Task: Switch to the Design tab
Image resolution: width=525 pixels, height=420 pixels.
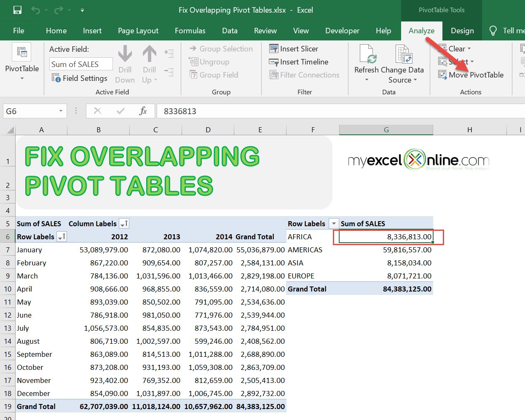Action: click(462, 30)
